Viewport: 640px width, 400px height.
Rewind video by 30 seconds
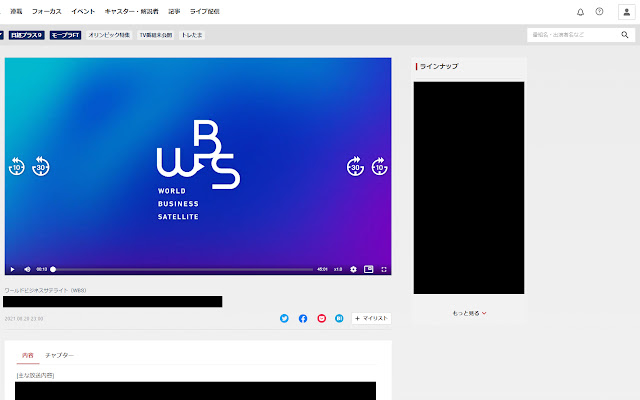click(x=41, y=166)
